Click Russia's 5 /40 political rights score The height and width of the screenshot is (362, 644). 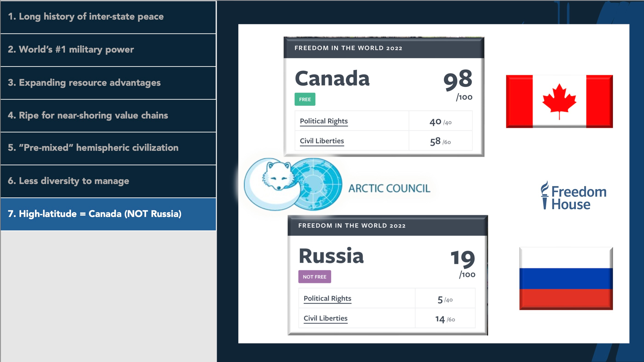click(445, 300)
